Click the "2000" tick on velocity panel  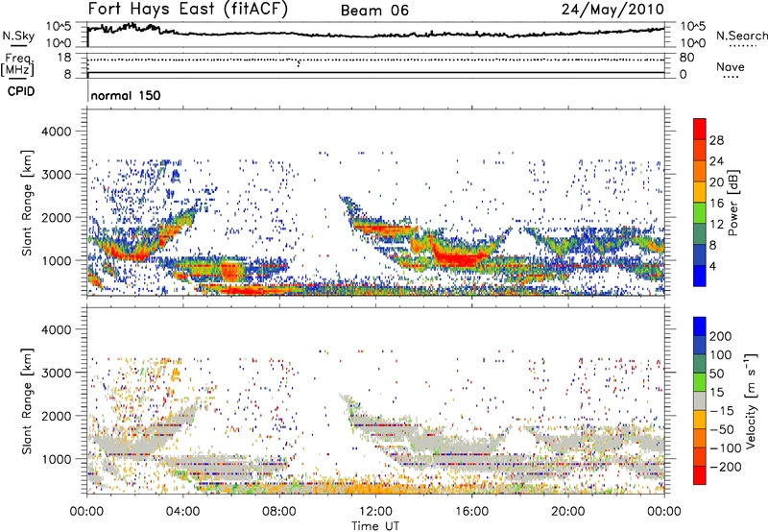pos(57,416)
